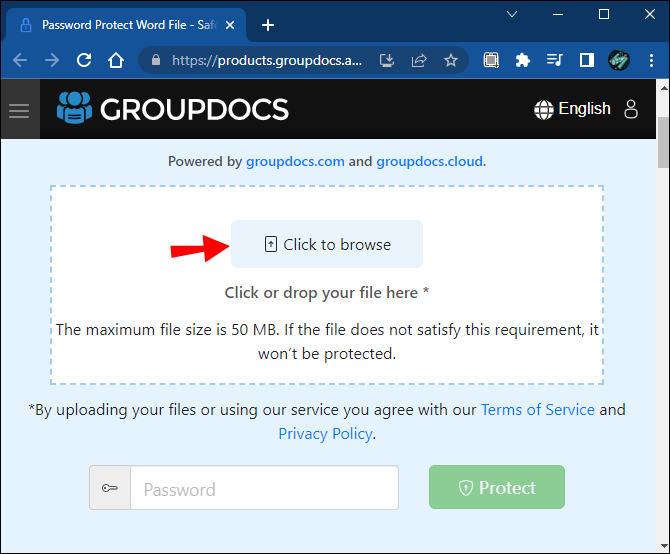Image resolution: width=670 pixels, height=554 pixels.
Task: Open a new browser tab
Action: coord(268,25)
